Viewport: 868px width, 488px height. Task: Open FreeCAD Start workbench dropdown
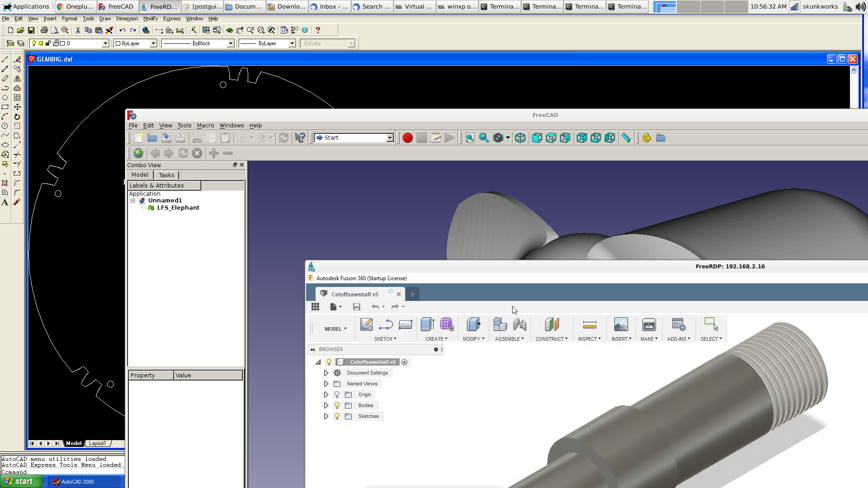[390, 138]
